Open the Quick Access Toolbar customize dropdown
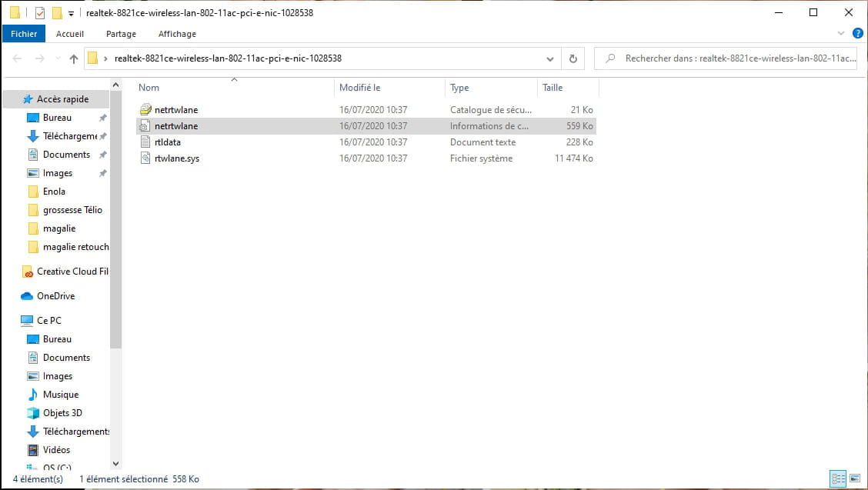Viewport: 868px width, 490px height. click(x=72, y=13)
